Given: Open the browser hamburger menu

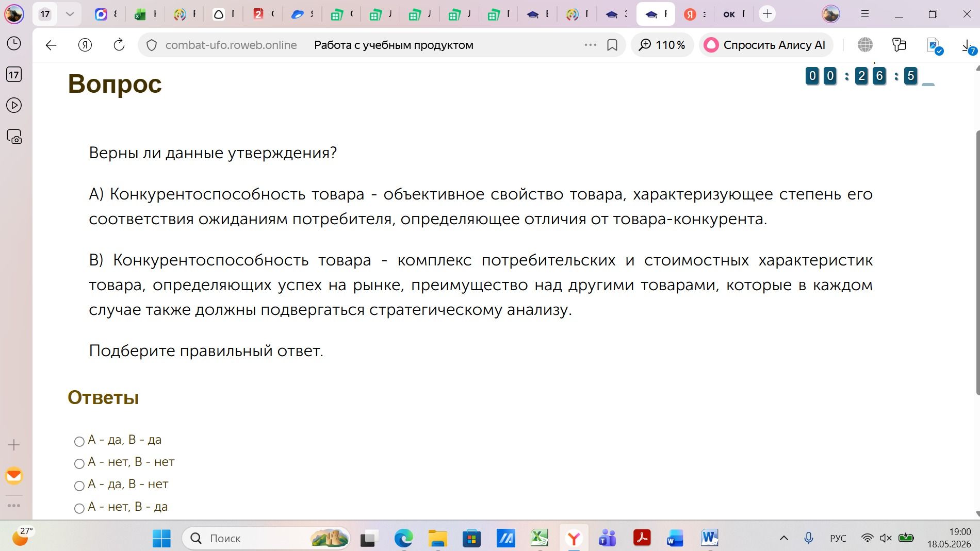Looking at the screenshot, I should pyautogui.click(x=865, y=14).
